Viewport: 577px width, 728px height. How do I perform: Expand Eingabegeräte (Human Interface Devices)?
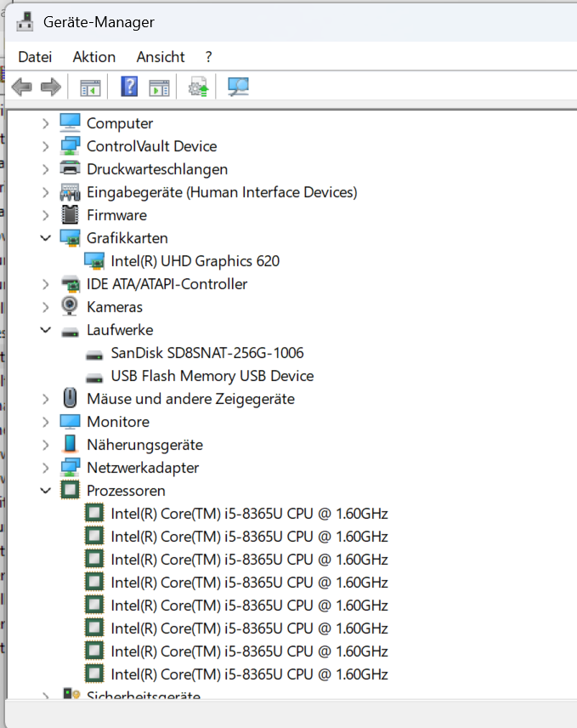pos(45,193)
